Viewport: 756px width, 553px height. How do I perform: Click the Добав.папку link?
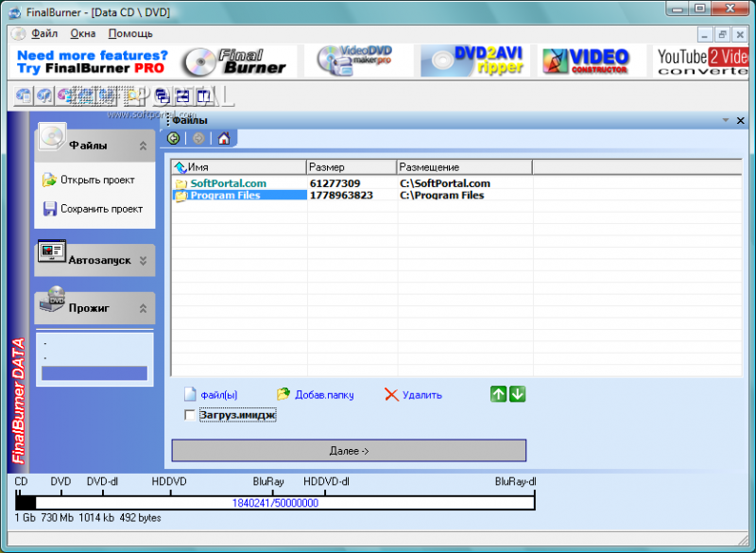click(x=324, y=395)
